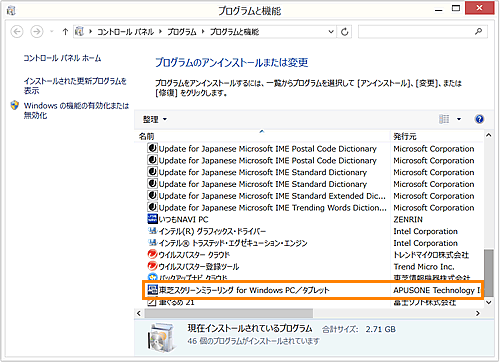Image resolution: width=500 pixels, height=362 pixels.
Task: Click the shield icon beside Windows の機能
Action: tap(15, 106)
